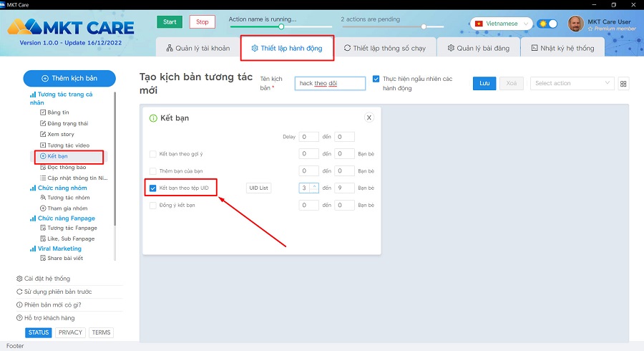This screenshot has height=351, width=644.
Task: Click the MKT Care user avatar
Action: [x=575, y=24]
